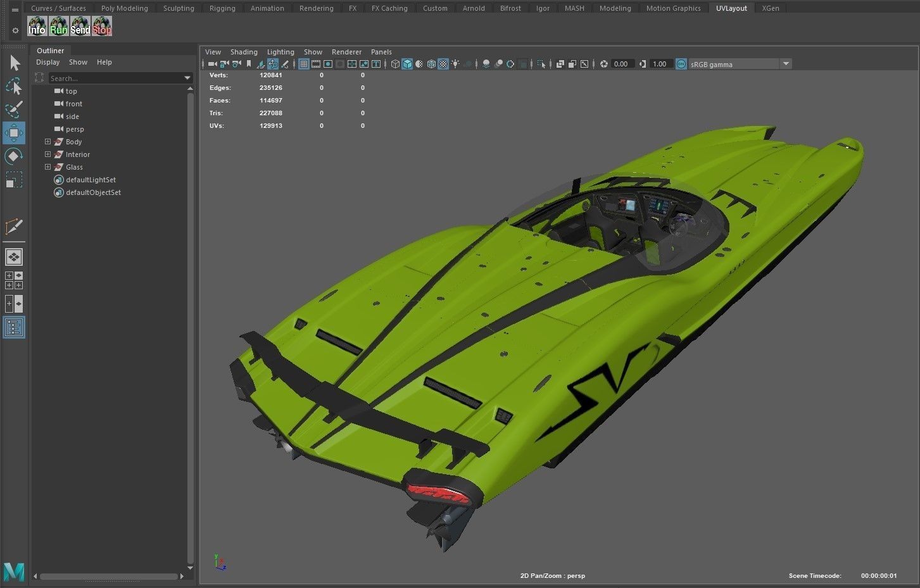Toggle the Textured display checker icon
The image size is (920, 588).
point(443,64)
